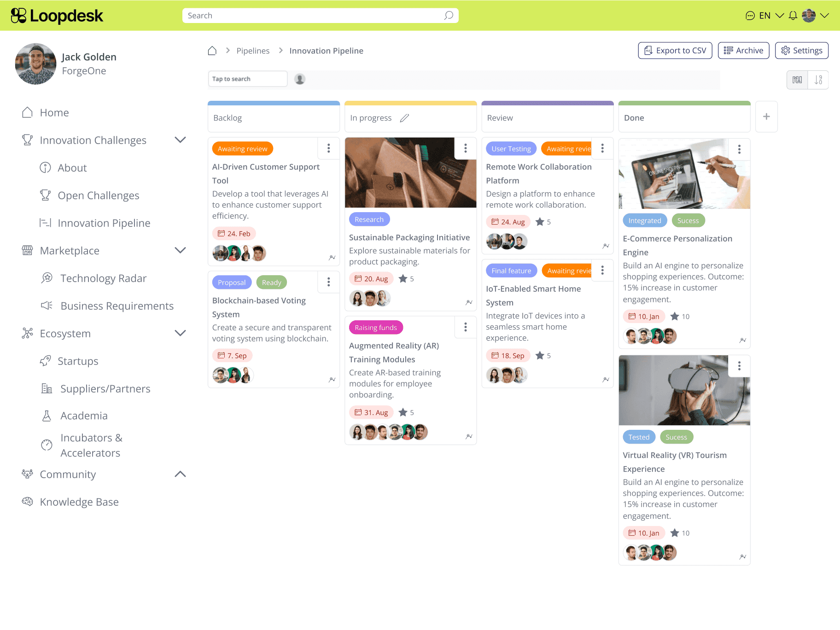Viewport: 840px width, 630px height.
Task: Expand the Marketplace section
Action: 180,250
